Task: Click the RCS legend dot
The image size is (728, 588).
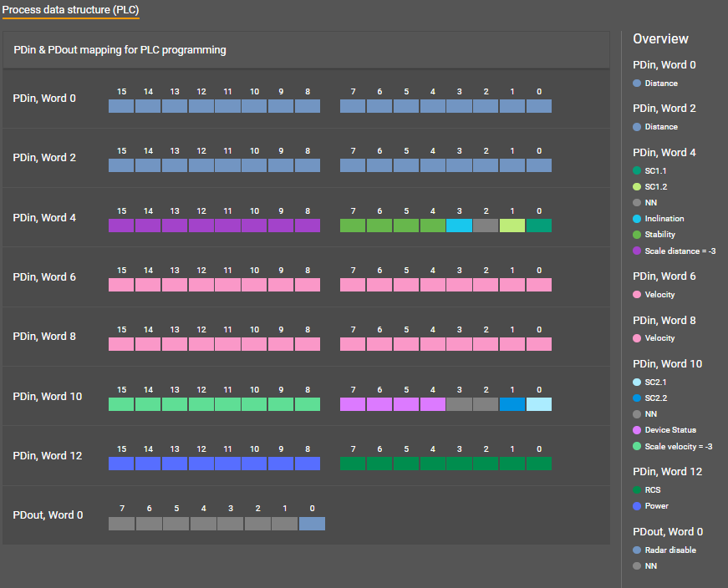Action: (x=637, y=490)
